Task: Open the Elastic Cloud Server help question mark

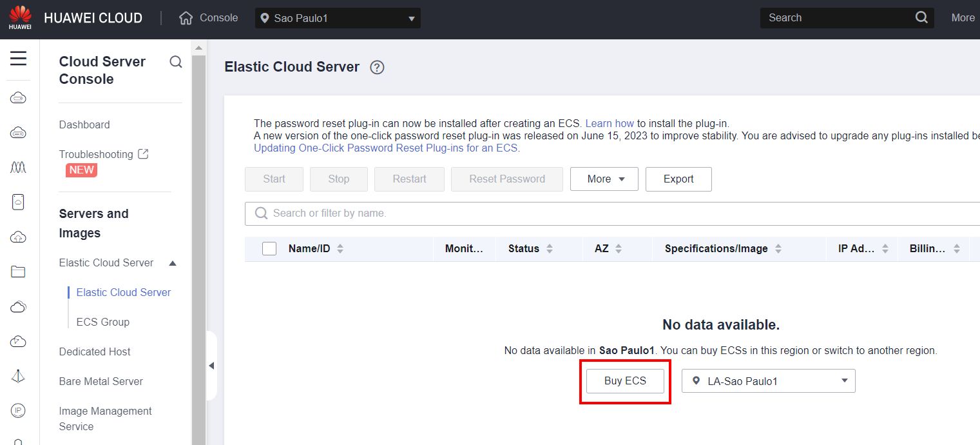Action: 378,67
